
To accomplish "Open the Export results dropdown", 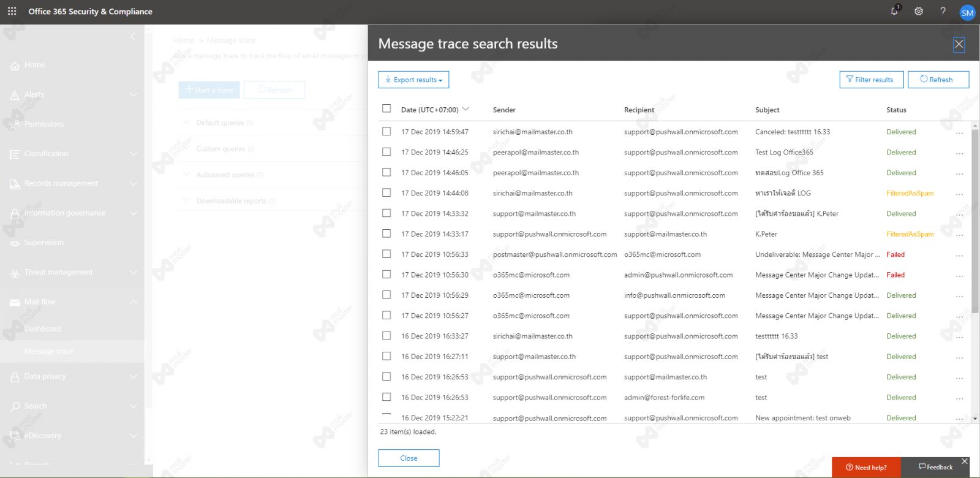I will coord(413,80).
